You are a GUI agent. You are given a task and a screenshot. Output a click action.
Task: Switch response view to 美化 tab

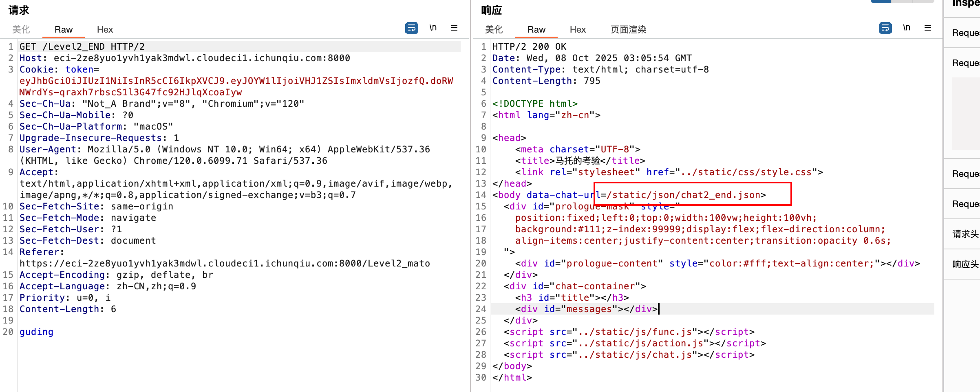click(494, 29)
